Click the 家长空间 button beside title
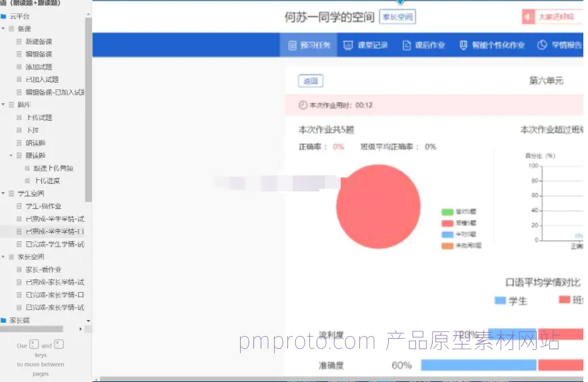Screen dimensions: 588x382 point(397,17)
